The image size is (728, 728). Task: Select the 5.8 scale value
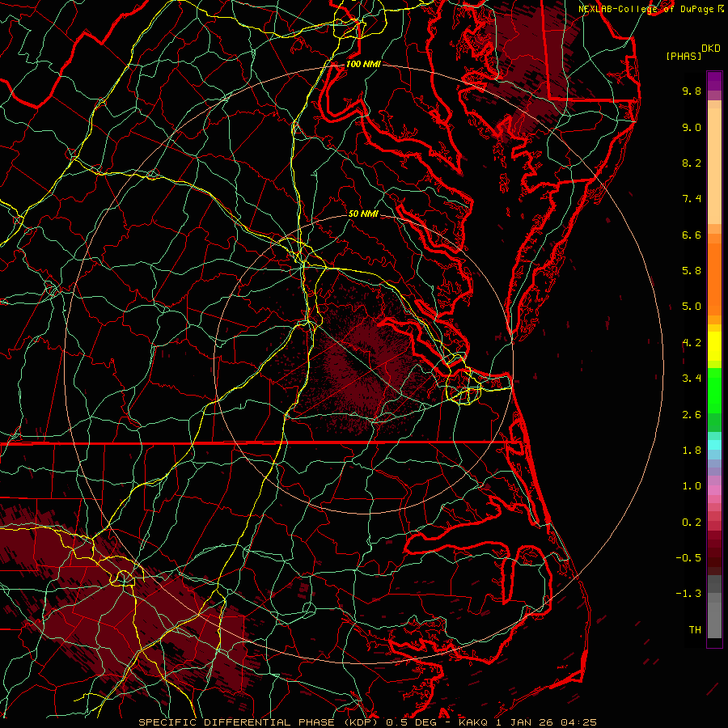[692, 271]
